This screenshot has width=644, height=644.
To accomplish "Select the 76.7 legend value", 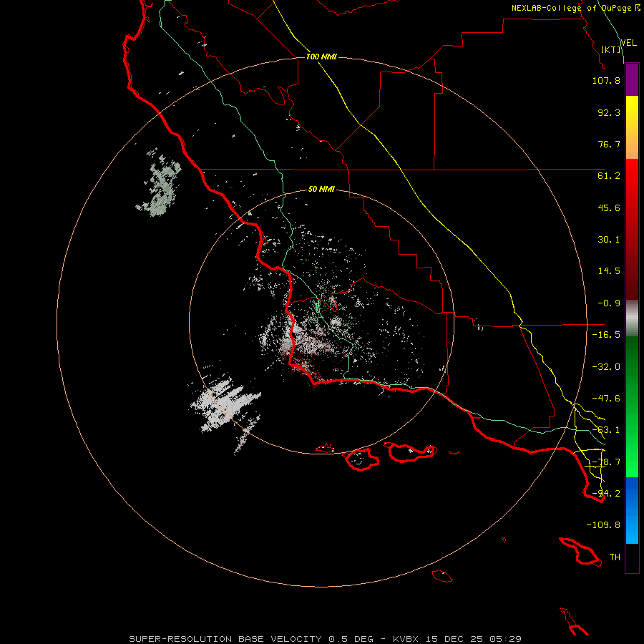I will (x=609, y=144).
